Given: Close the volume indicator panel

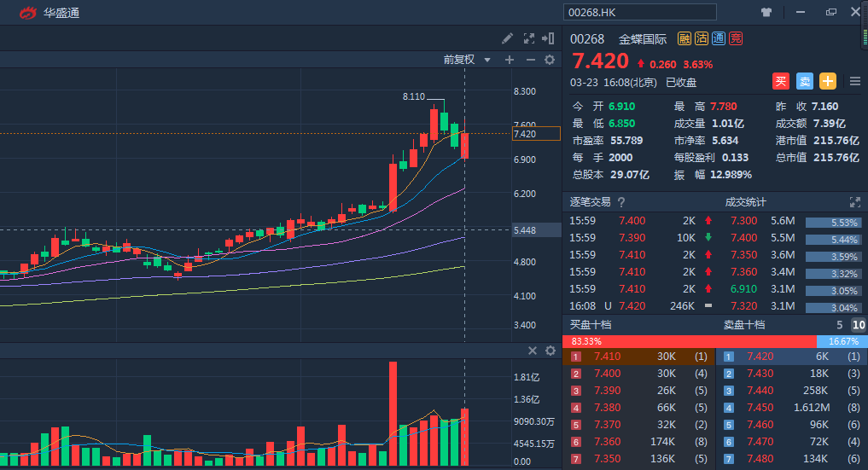Looking at the screenshot, I should click(x=532, y=351).
